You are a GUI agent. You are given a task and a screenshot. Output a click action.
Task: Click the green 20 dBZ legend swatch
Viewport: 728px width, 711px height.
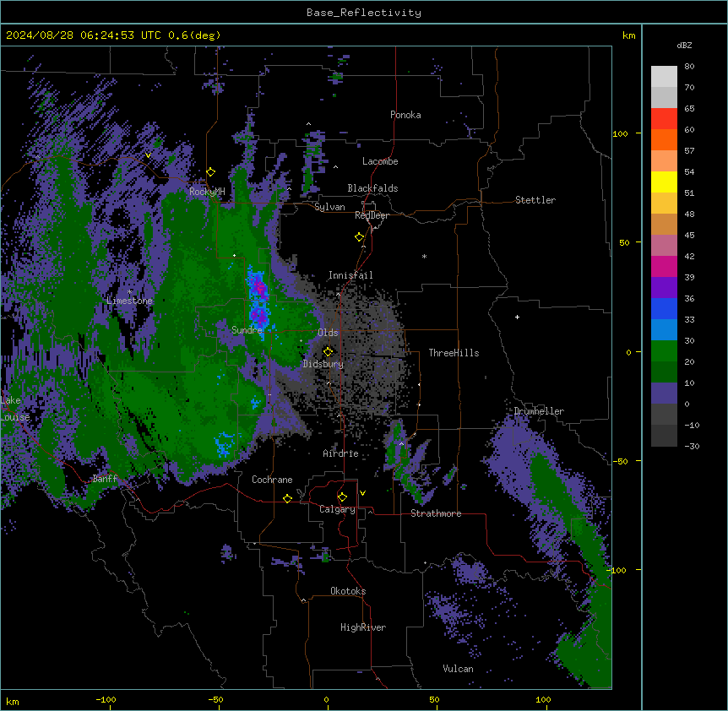click(x=664, y=351)
